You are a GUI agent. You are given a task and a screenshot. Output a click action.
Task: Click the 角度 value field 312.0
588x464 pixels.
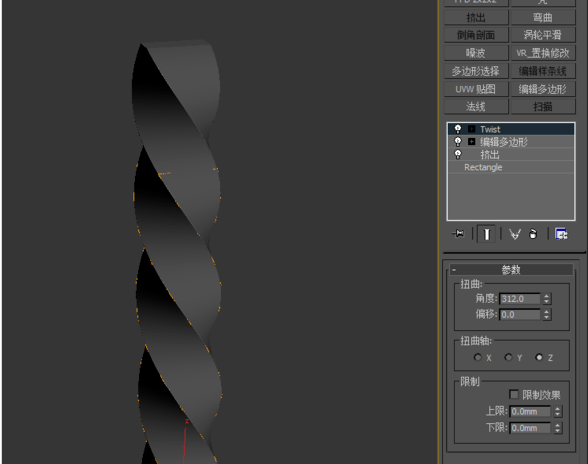[x=520, y=299]
